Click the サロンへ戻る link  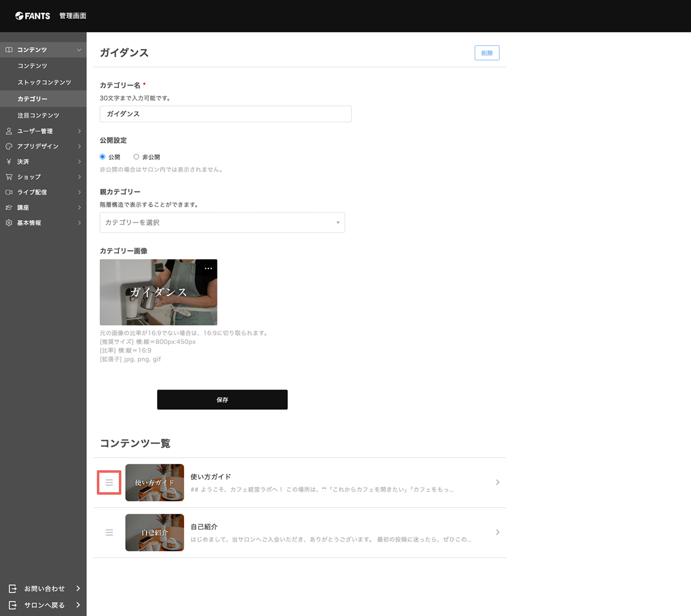tap(44, 605)
